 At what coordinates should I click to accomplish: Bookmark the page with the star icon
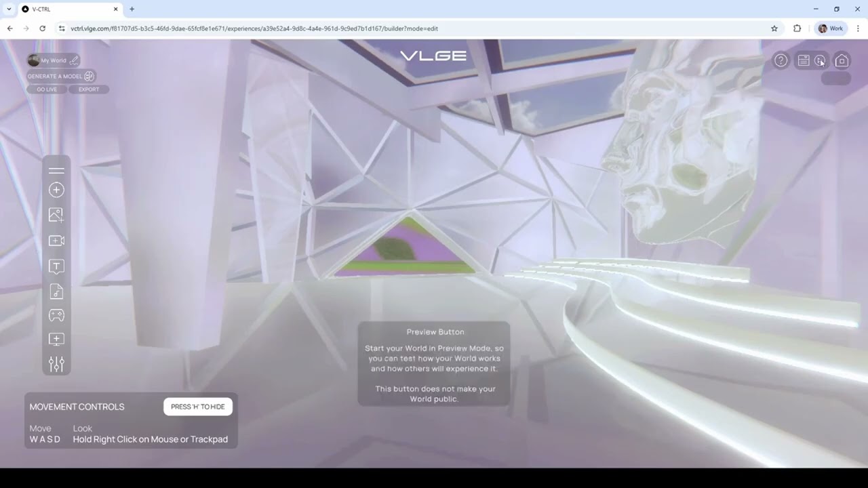point(774,28)
